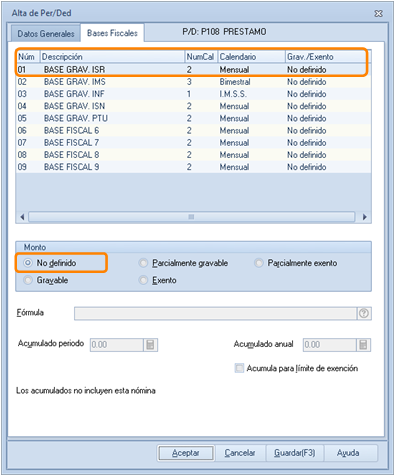This screenshot has height=476, width=395.
Task: Select the BASE GRAV. IMS row
Action: [193, 82]
